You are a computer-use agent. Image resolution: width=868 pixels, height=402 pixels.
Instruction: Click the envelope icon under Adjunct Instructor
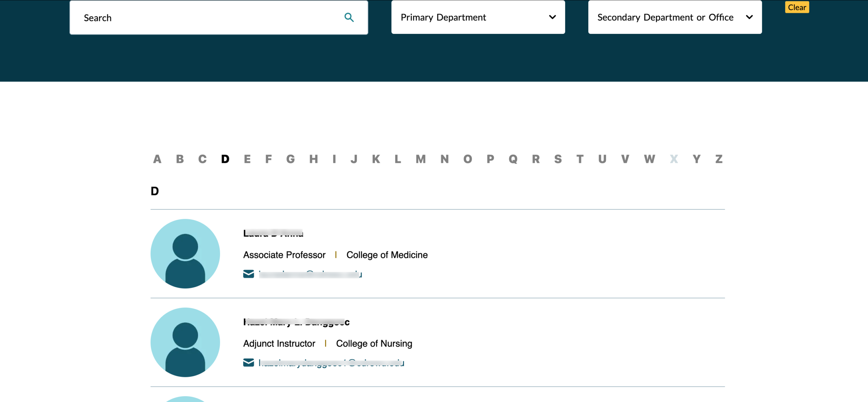249,362
